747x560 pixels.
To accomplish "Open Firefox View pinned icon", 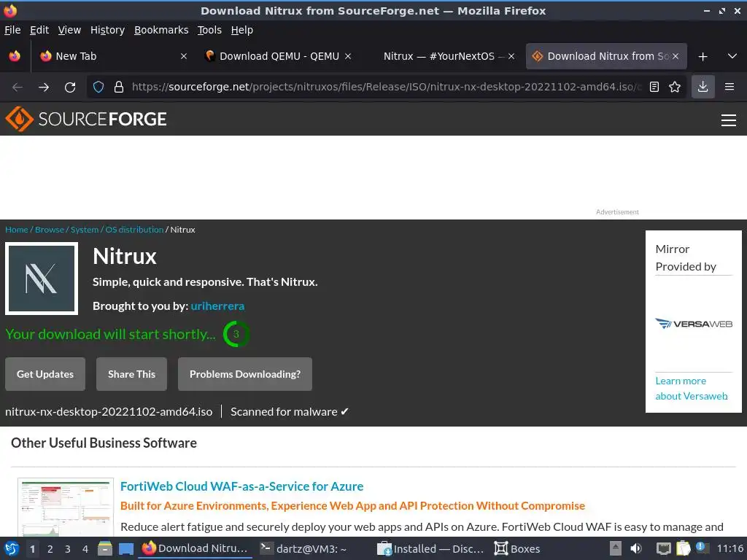I will 15,56.
